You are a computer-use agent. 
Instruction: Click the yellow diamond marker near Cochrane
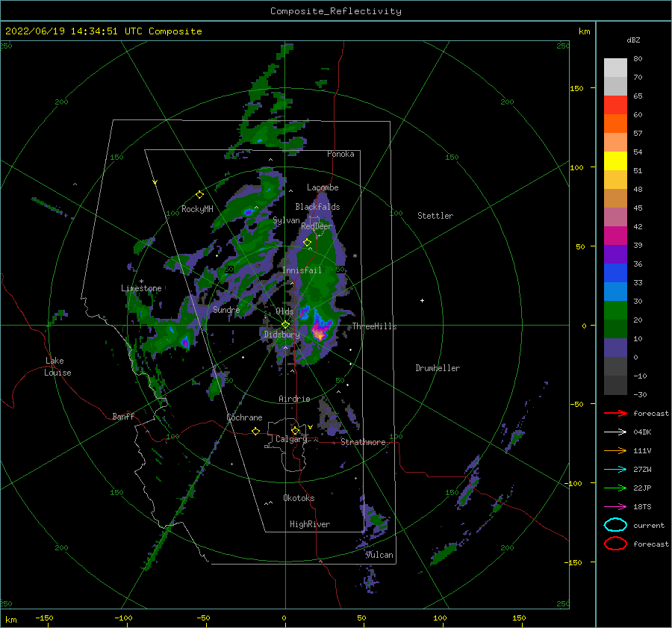(256, 432)
